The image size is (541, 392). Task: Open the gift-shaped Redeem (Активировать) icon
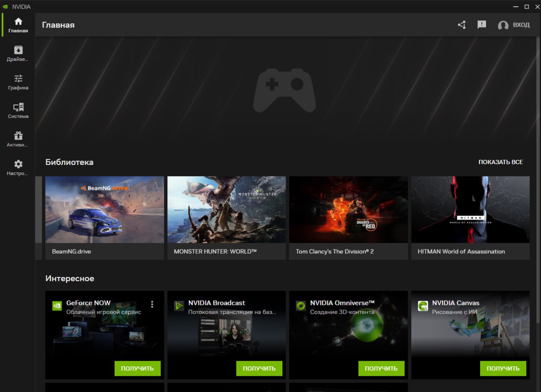pyautogui.click(x=18, y=136)
